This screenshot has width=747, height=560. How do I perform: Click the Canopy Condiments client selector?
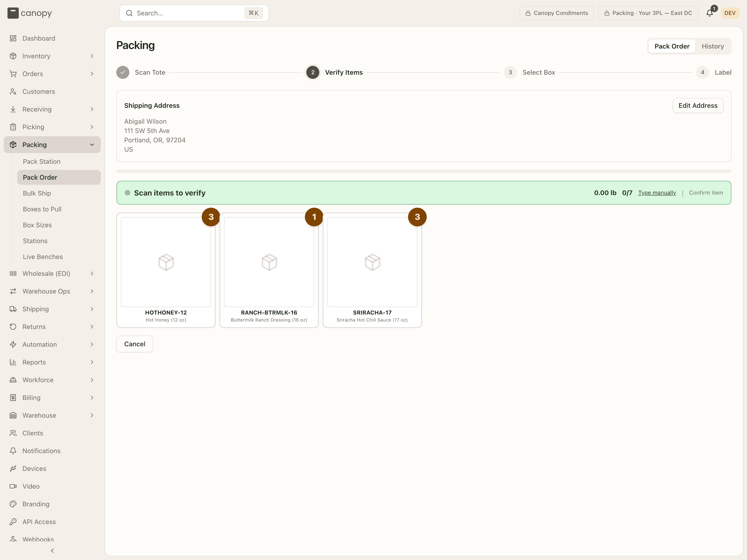[557, 13]
